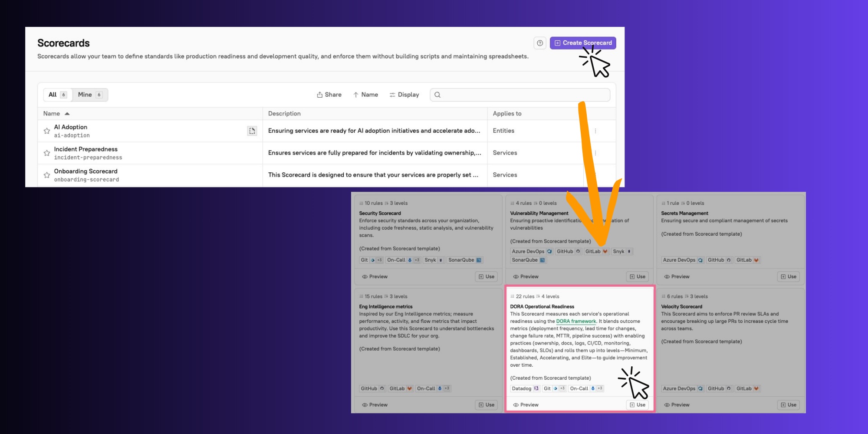Click the Name column sort arrow
The width and height of the screenshot is (868, 434).
[x=67, y=114]
